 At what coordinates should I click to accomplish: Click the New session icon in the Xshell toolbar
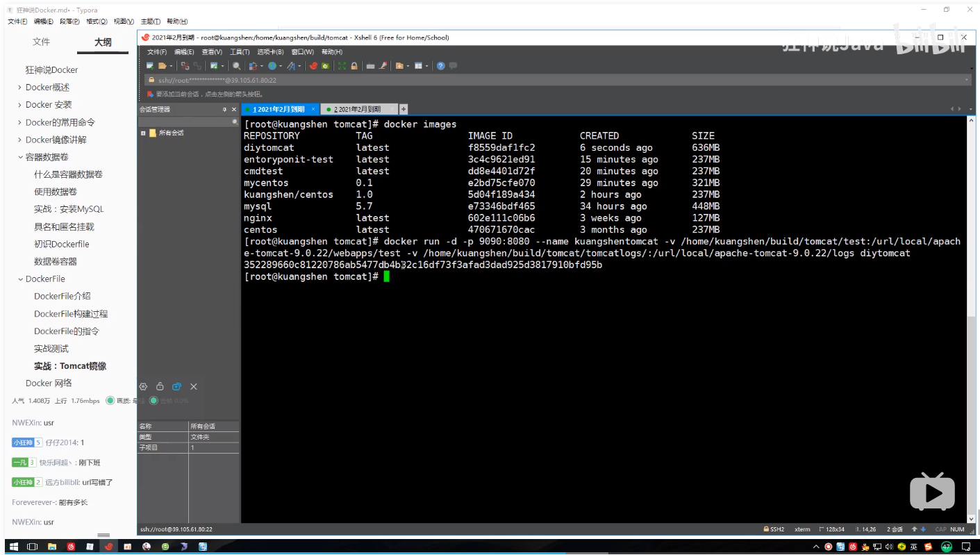pyautogui.click(x=150, y=66)
